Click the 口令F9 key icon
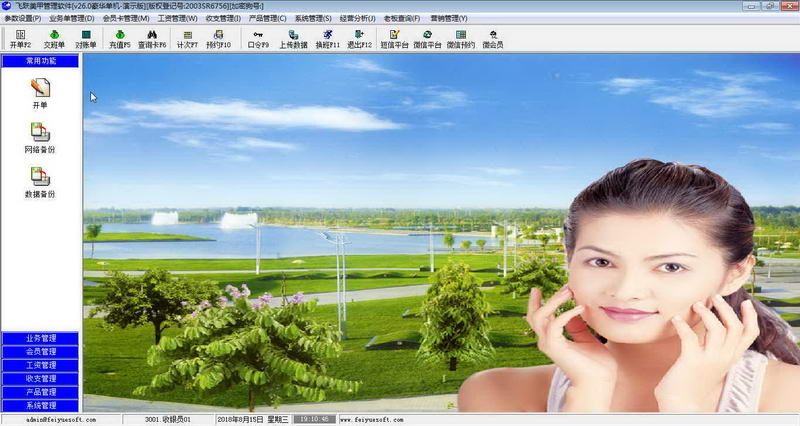The image size is (800, 426). click(258, 39)
